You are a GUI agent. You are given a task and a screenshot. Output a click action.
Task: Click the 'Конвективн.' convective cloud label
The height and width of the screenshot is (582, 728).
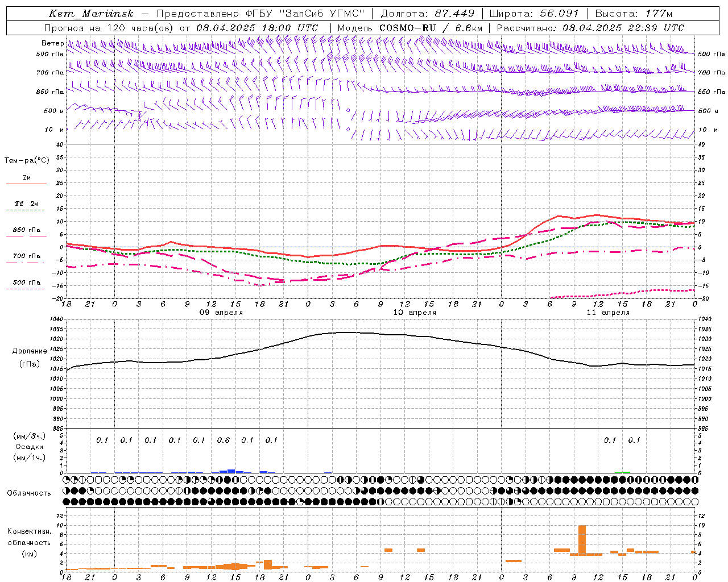pyautogui.click(x=29, y=531)
